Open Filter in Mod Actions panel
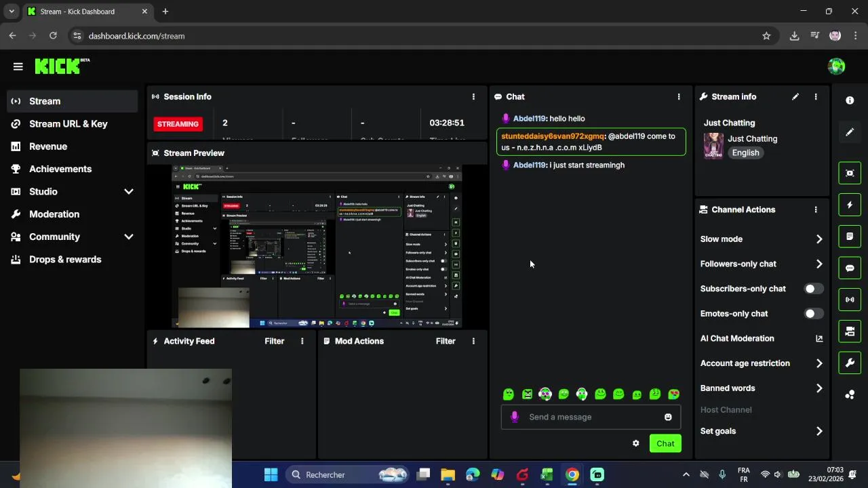 point(446,341)
